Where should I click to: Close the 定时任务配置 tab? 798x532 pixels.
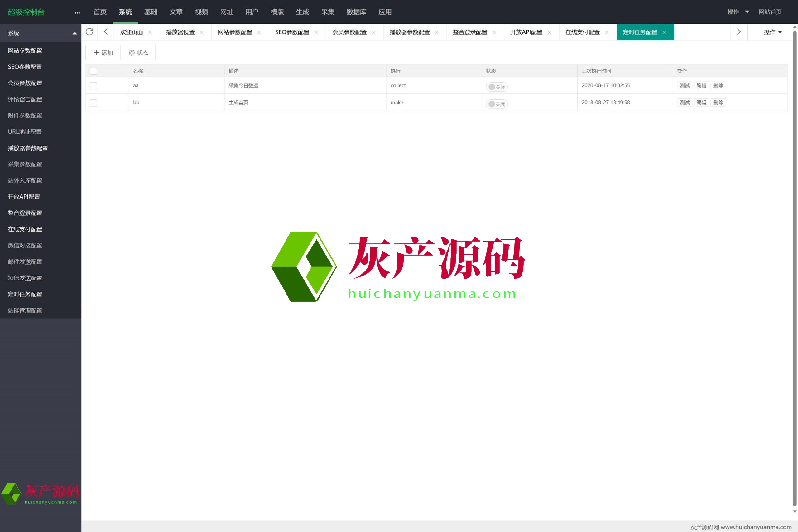point(664,32)
